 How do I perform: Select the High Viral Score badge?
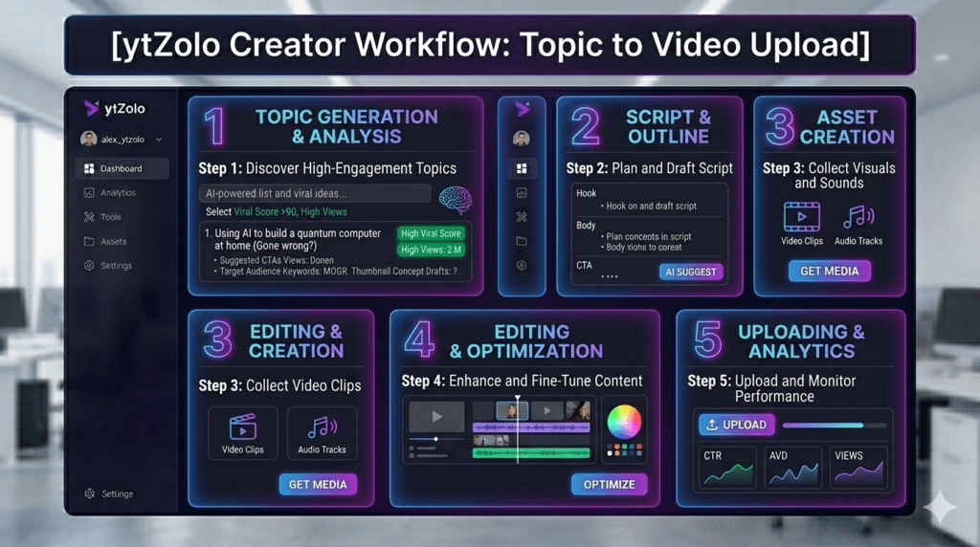pyautogui.click(x=431, y=233)
